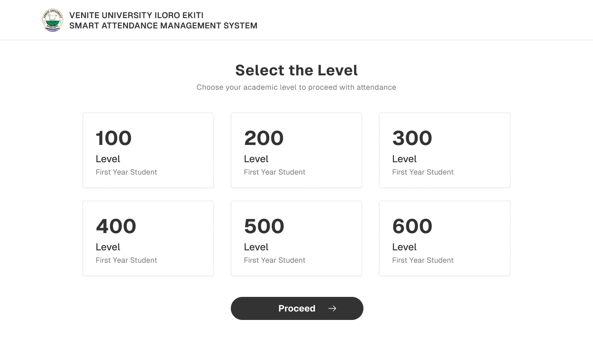This screenshot has height=364, width=593.
Task: Click the Level label under 500
Action: (256, 247)
